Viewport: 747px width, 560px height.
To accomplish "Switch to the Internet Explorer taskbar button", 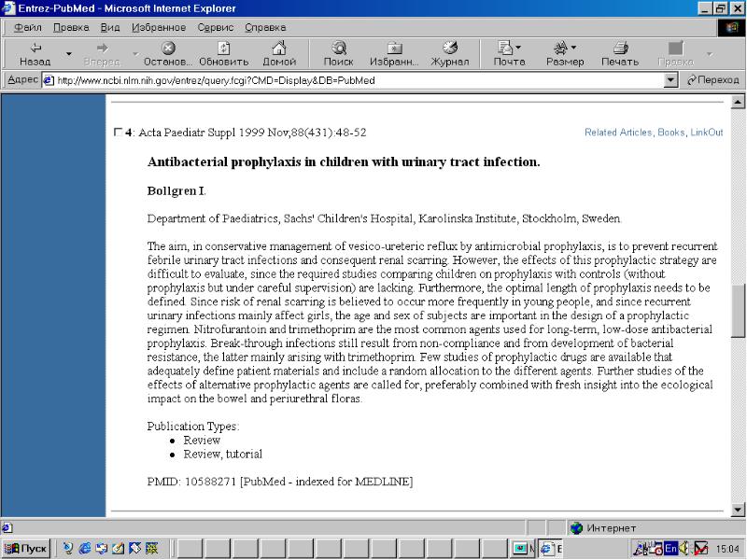I will [551, 549].
